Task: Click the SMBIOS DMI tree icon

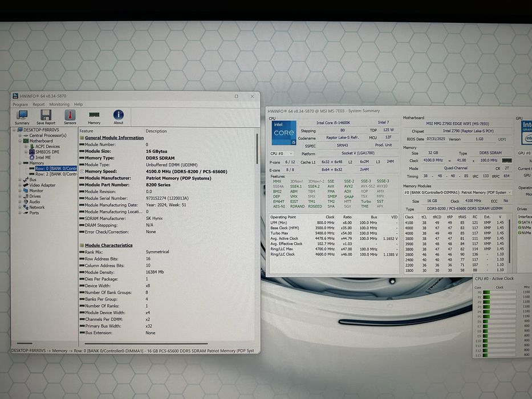Action: pos(32,152)
